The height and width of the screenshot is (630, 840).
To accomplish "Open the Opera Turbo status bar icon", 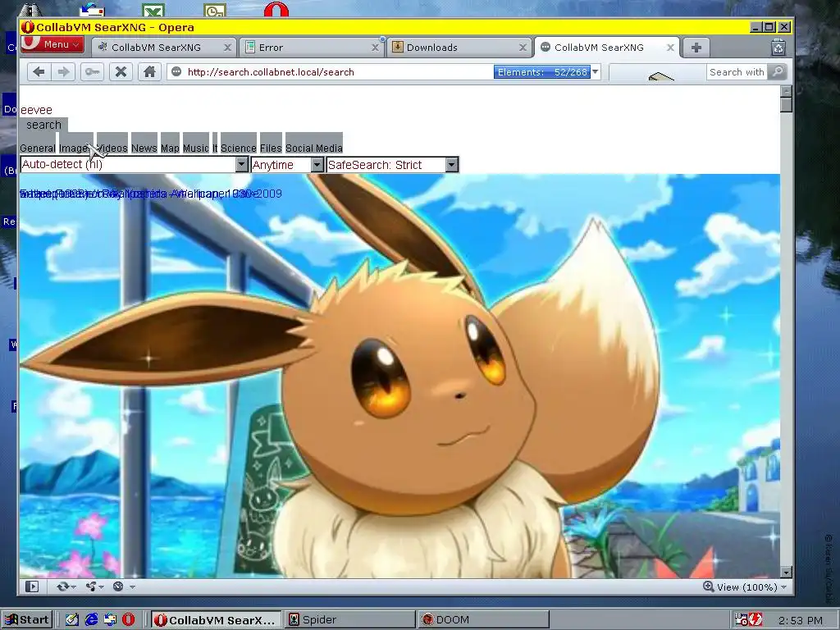I will tap(118, 587).
